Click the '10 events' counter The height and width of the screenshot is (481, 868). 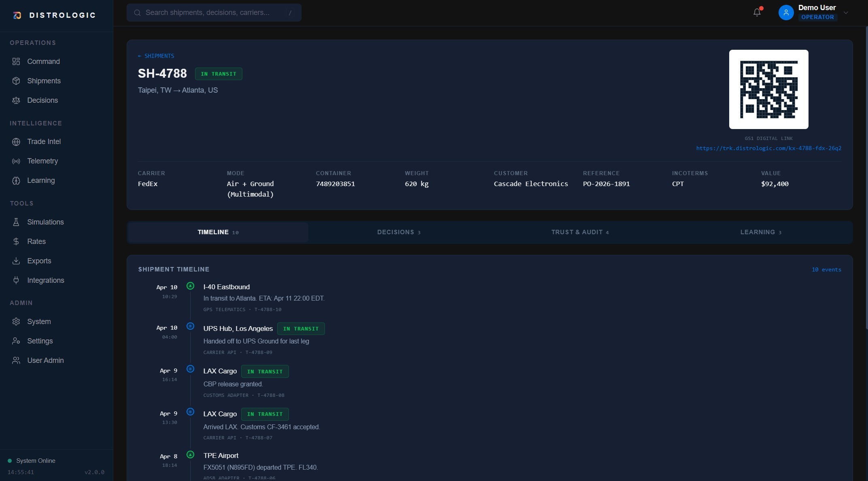pyautogui.click(x=826, y=269)
